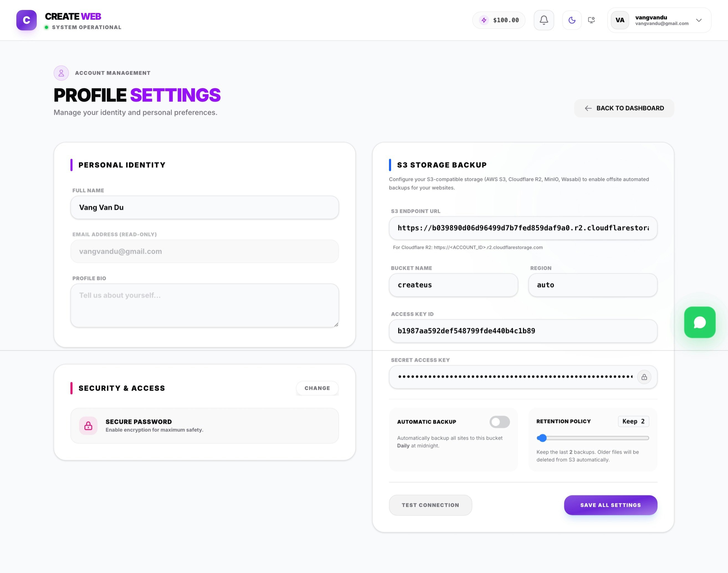Click the padlock icon beside Secure Password
The width and height of the screenshot is (728, 573).
pos(88,426)
